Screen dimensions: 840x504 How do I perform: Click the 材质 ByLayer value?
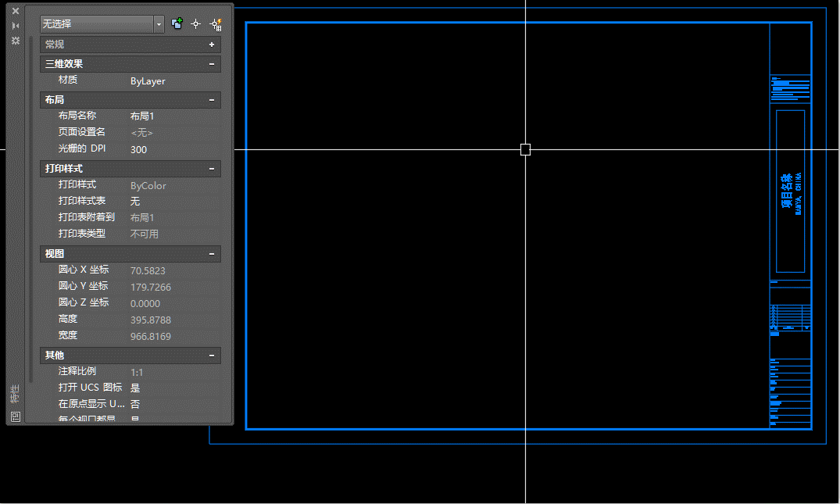[x=148, y=81]
